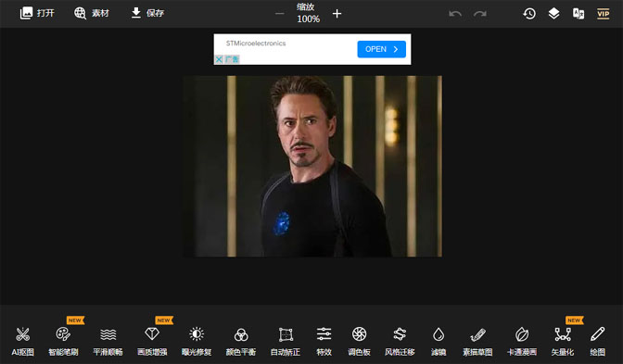
Task: Open the 画质增强 quality enhance tool
Action: (152, 341)
